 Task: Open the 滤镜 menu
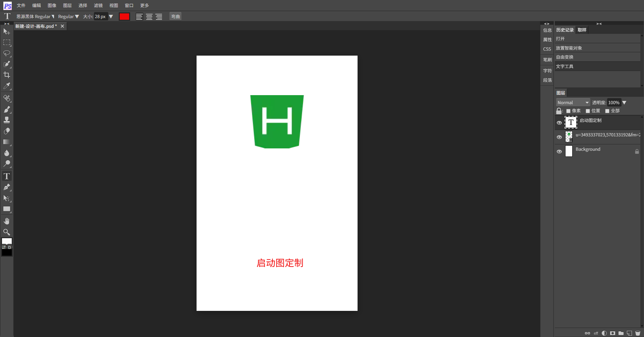tap(98, 5)
